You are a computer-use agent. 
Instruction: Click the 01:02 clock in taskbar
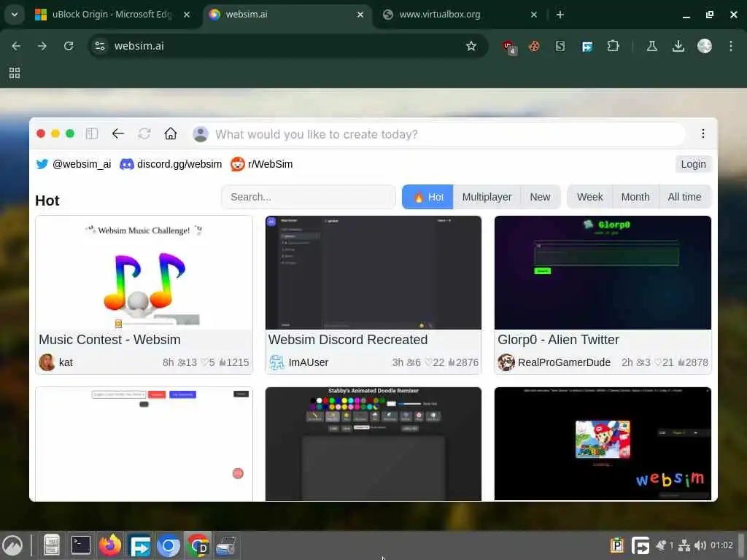(x=721, y=545)
